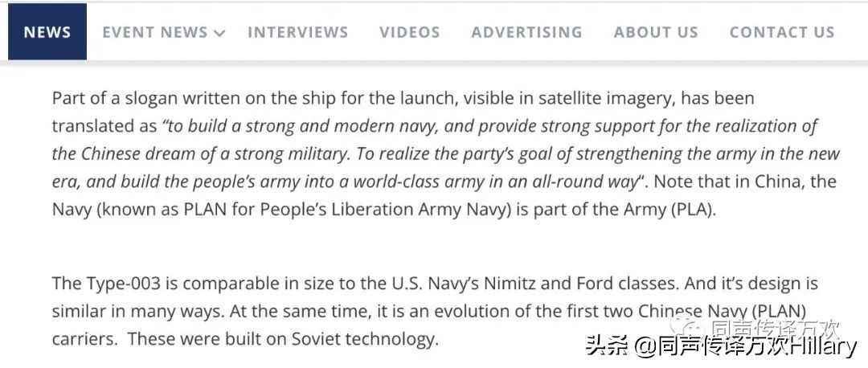
Task: Navigate to the ADVERTISING page
Action: tap(526, 32)
